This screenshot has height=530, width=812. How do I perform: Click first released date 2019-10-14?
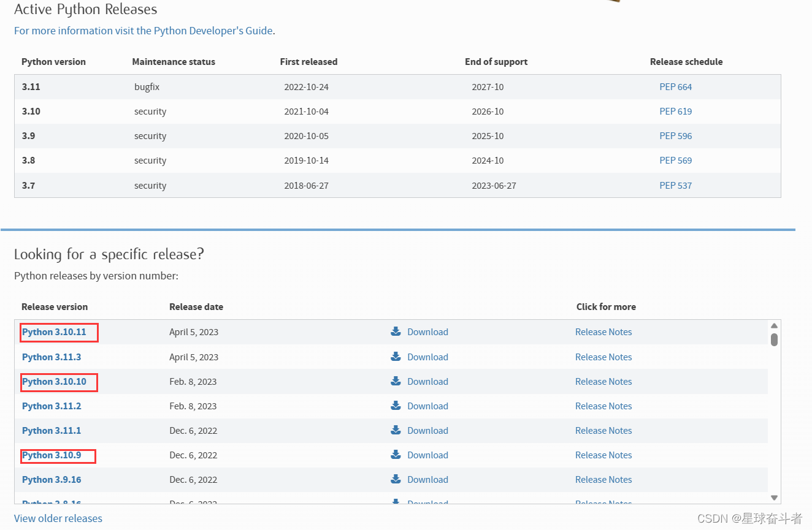(x=306, y=161)
